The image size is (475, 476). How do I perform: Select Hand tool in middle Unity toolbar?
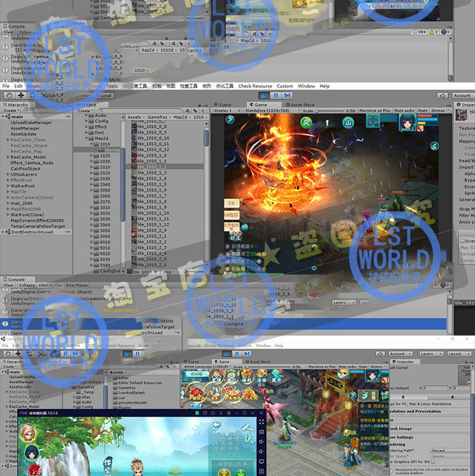(9, 96)
